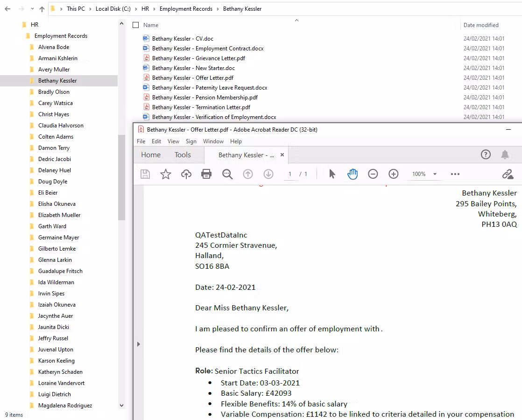Select the Hand pan tool

coord(353,174)
